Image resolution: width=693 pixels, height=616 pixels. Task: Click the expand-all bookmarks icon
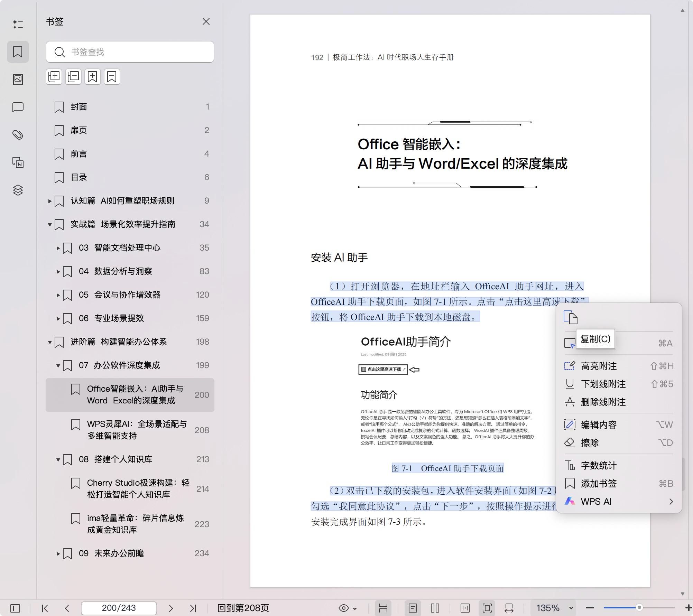point(54,77)
